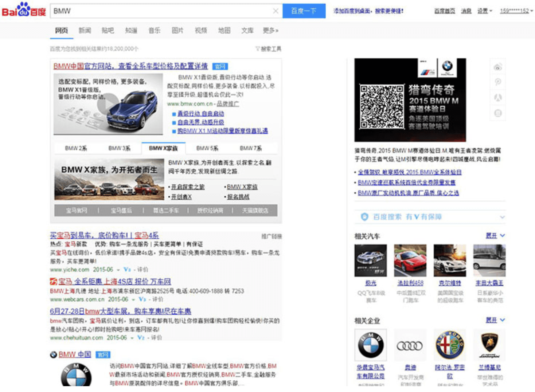
Task: Open the 买宝马到易车 result title
Action: pos(104,236)
